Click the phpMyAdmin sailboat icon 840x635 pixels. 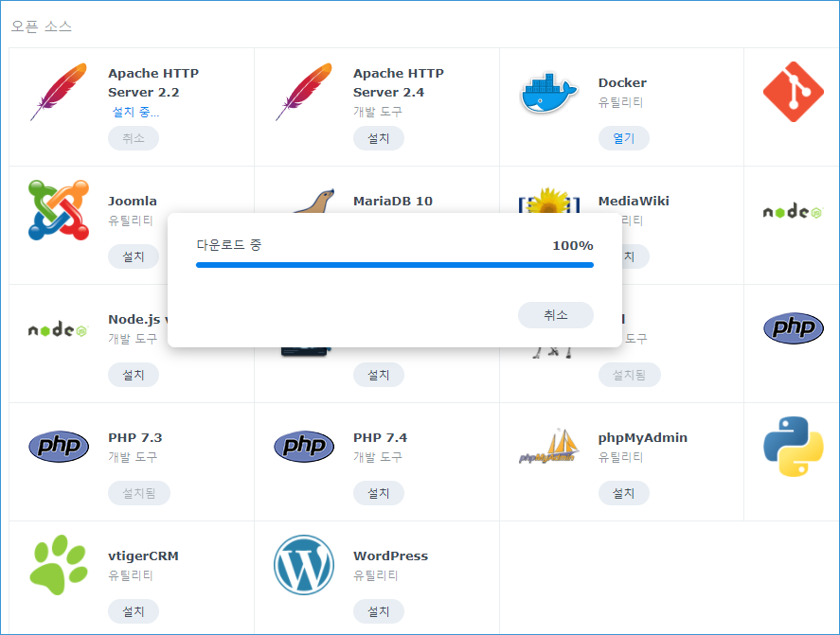(548, 446)
